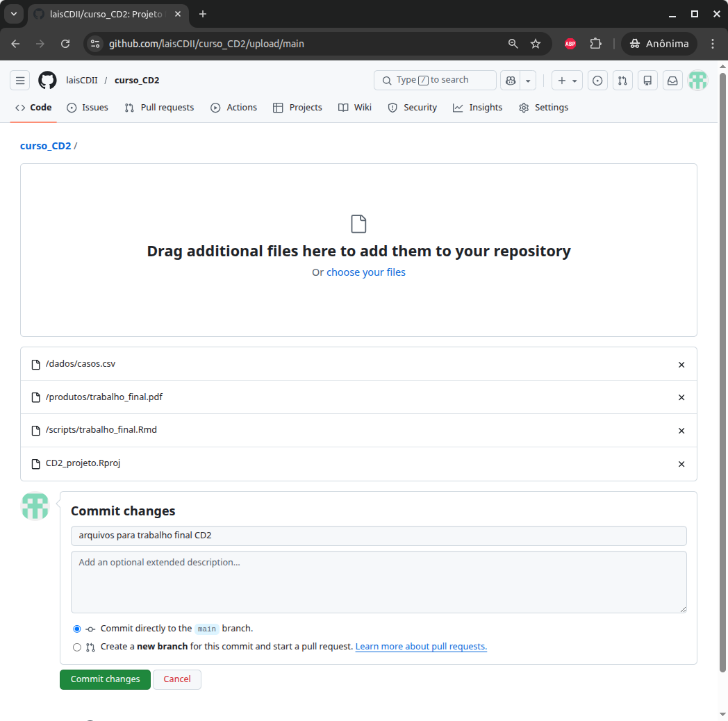Click the green Commit changes button
Image resolution: width=728 pixels, height=721 pixels.
point(105,679)
